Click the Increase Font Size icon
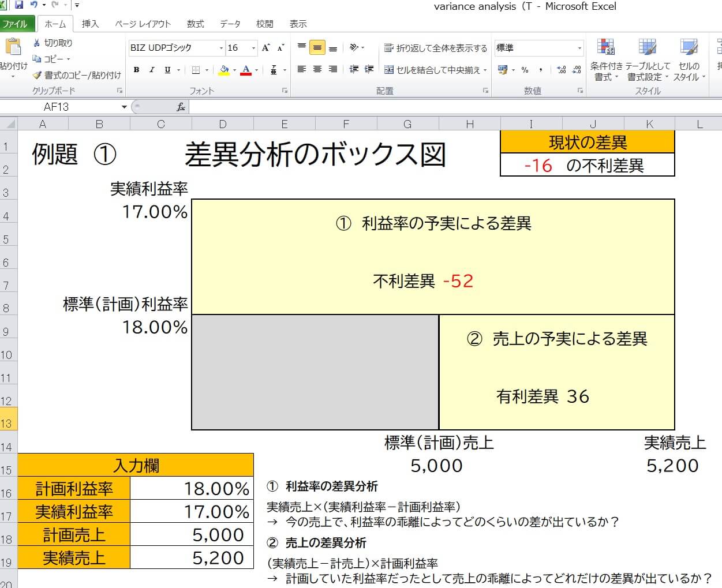722x588 pixels. pos(266,48)
